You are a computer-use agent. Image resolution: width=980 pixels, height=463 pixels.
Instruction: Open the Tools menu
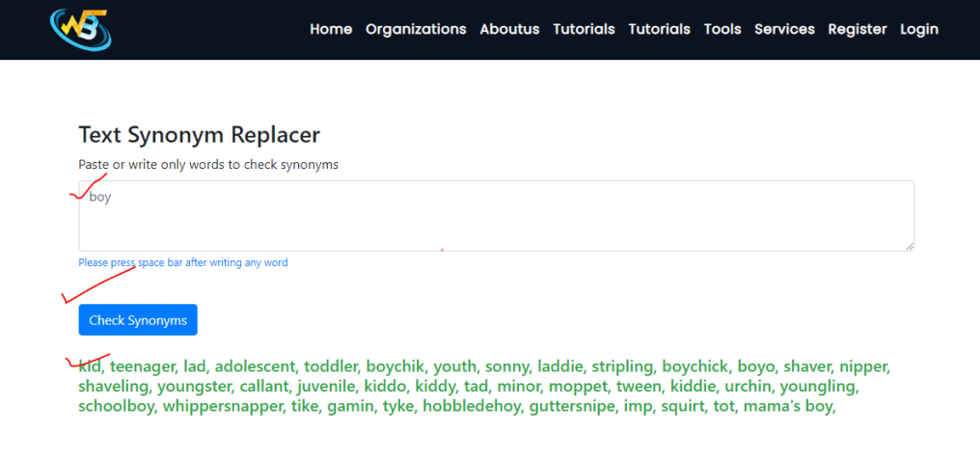click(x=722, y=29)
